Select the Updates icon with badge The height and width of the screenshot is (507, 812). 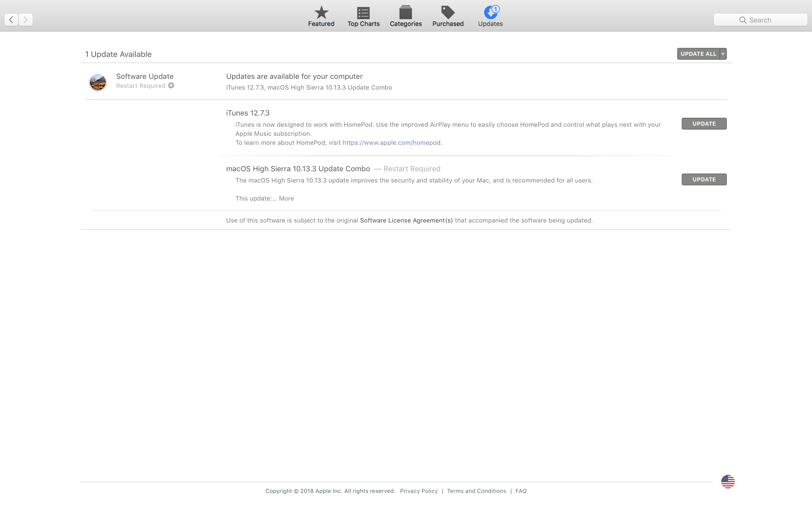click(491, 13)
